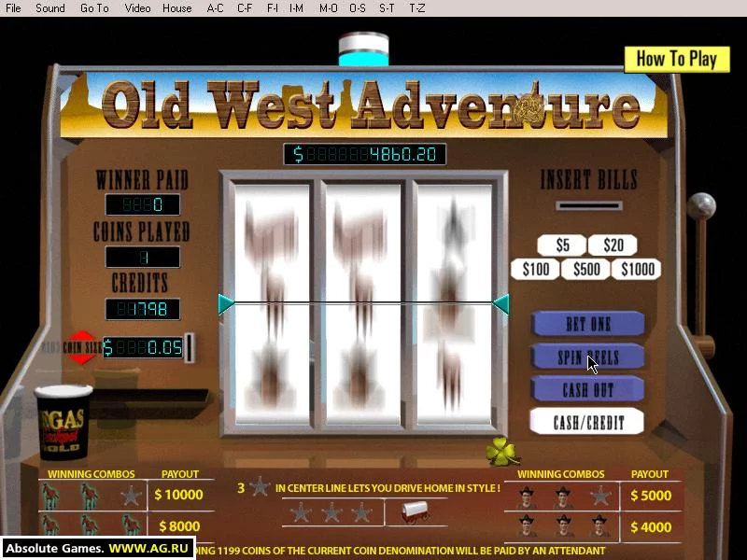Screen dimensions: 747x560
Task: Click the How To Play button
Action: tap(676, 59)
